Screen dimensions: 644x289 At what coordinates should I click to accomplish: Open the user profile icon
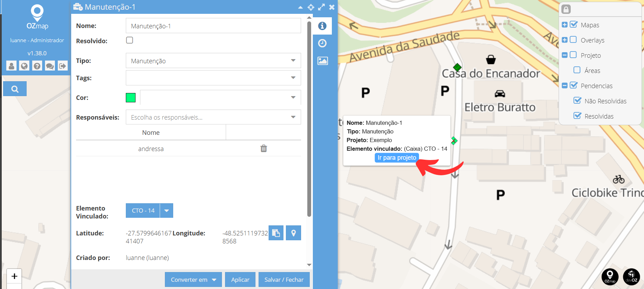11,66
